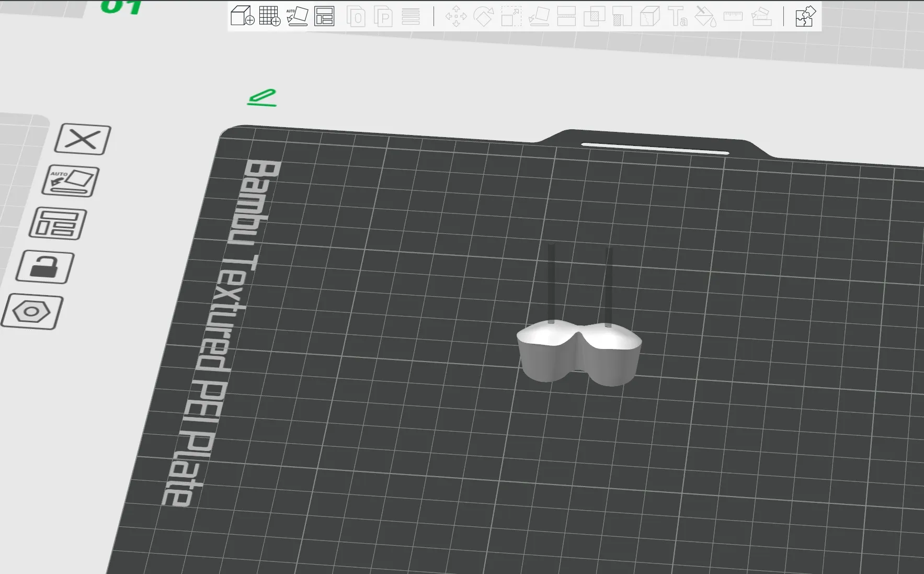
Task: Click Auto Orient in the top toolbar
Action: click(x=297, y=16)
